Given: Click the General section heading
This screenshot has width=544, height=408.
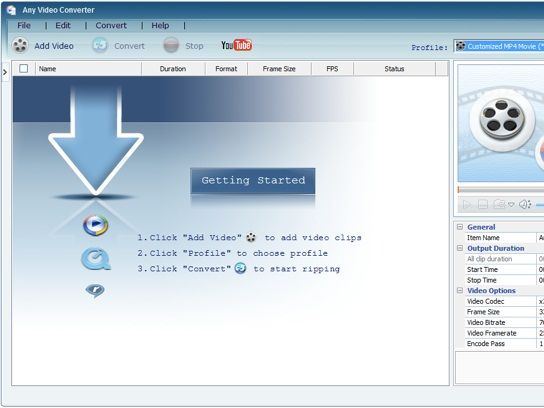Looking at the screenshot, I should coord(481,227).
